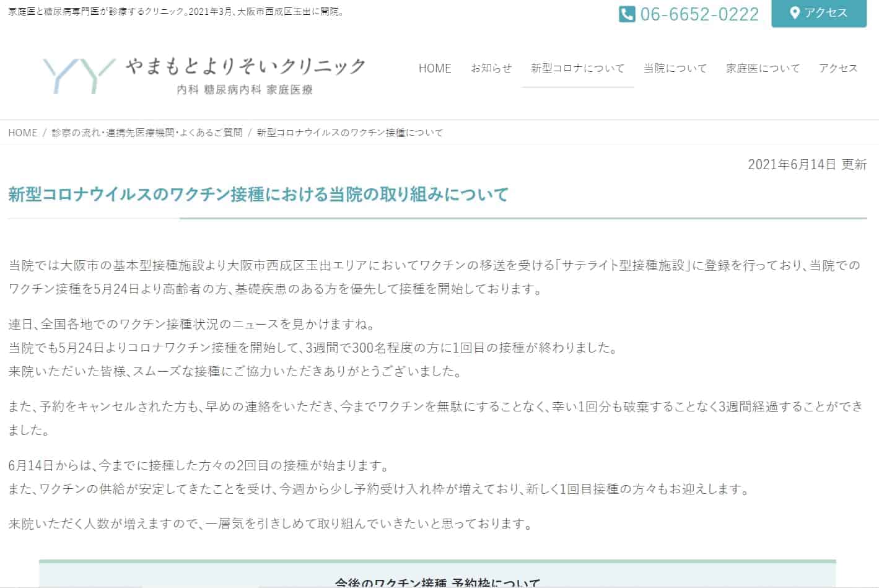Click the line 来院いただいた皆様、スムーズな接種に

click(235, 371)
